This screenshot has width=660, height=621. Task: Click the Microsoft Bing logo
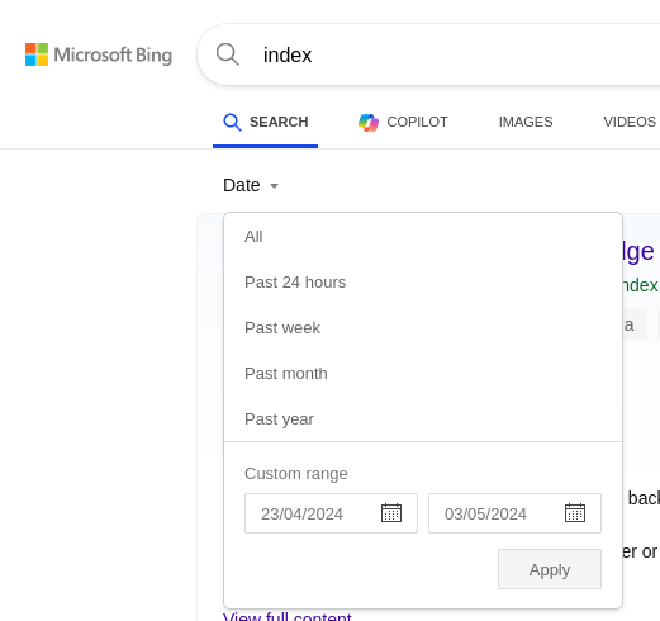coord(98,55)
